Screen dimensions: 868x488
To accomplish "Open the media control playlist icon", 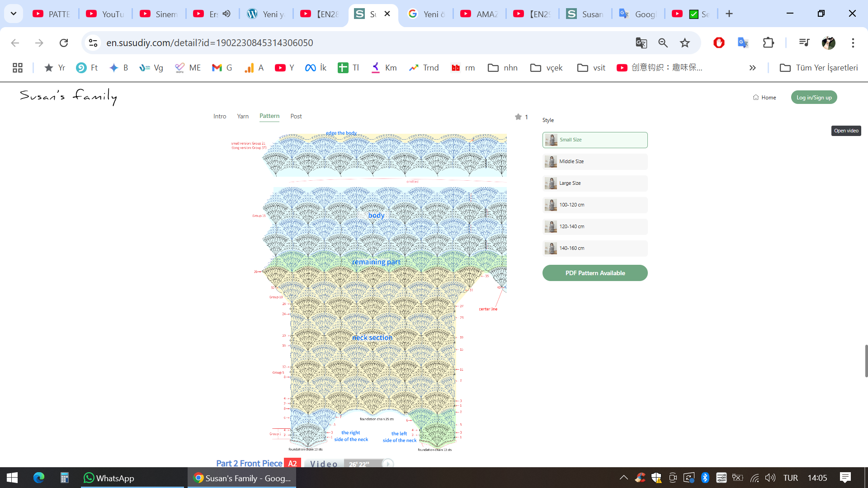I will (804, 43).
